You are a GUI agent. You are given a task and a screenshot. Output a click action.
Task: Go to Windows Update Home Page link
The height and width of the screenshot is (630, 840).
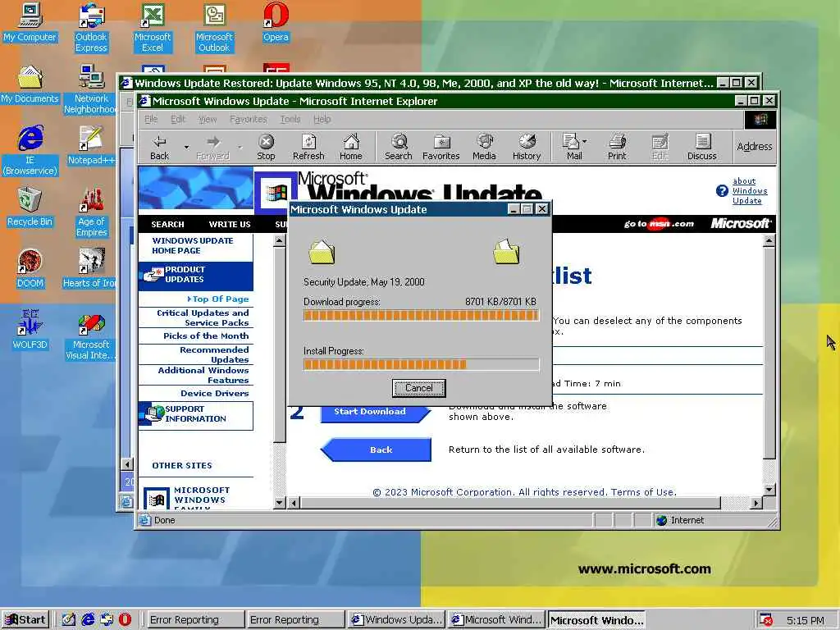(x=192, y=245)
